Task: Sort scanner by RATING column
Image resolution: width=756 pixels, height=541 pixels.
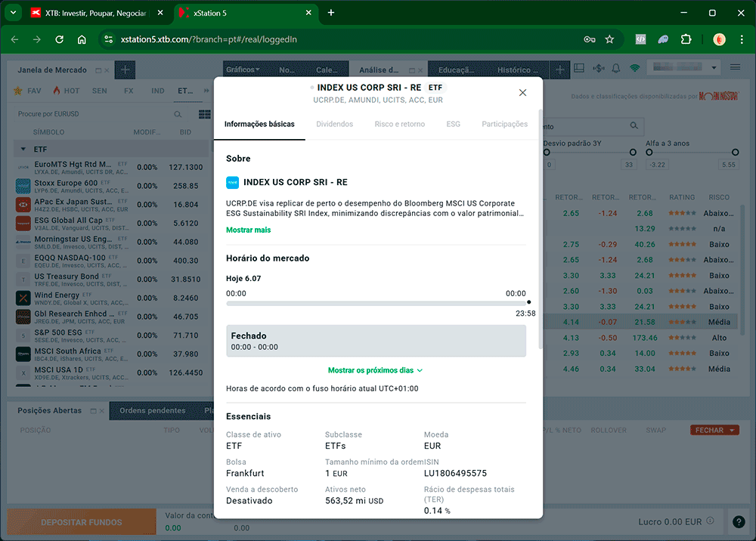Action: tap(682, 197)
